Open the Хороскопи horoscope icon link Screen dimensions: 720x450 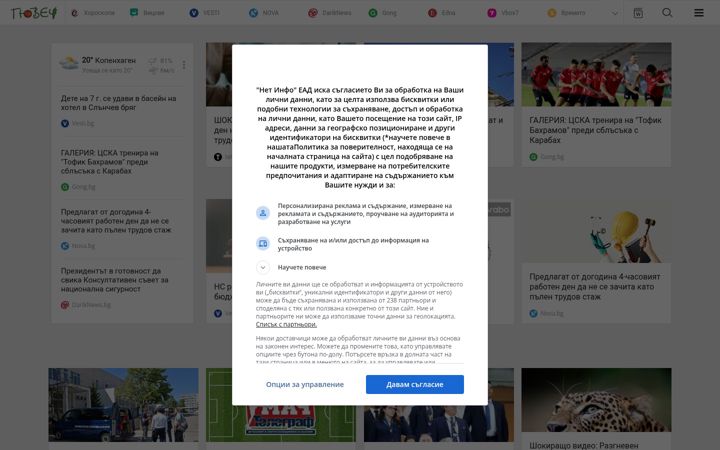point(75,13)
